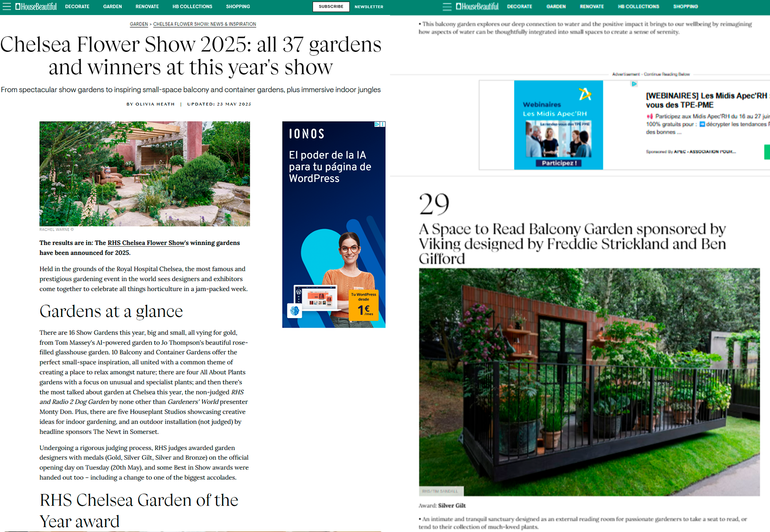Click the article title heading
The image size is (770, 532).
point(191,56)
